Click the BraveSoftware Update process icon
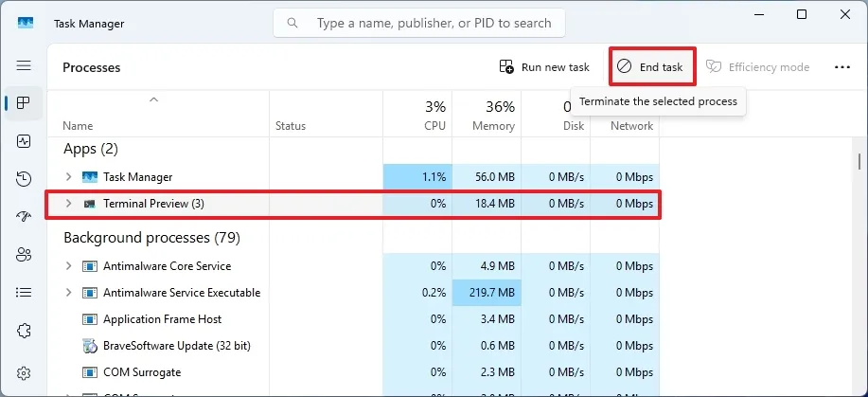868x397 pixels. [89, 346]
